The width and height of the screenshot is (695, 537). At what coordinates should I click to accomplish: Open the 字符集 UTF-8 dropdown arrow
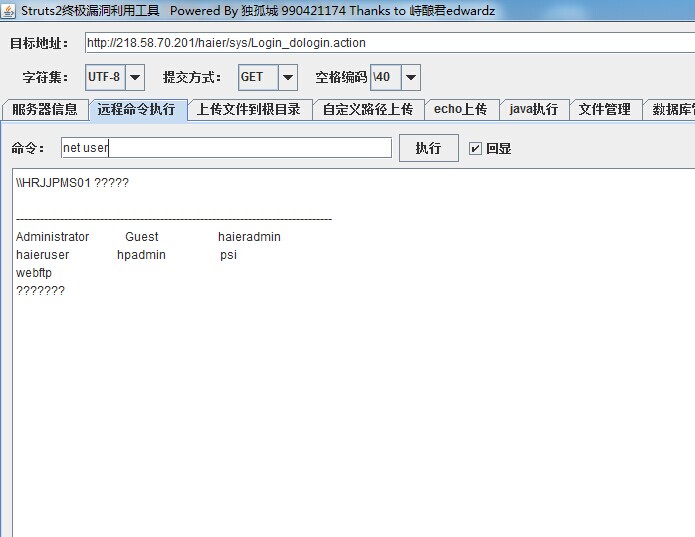135,78
